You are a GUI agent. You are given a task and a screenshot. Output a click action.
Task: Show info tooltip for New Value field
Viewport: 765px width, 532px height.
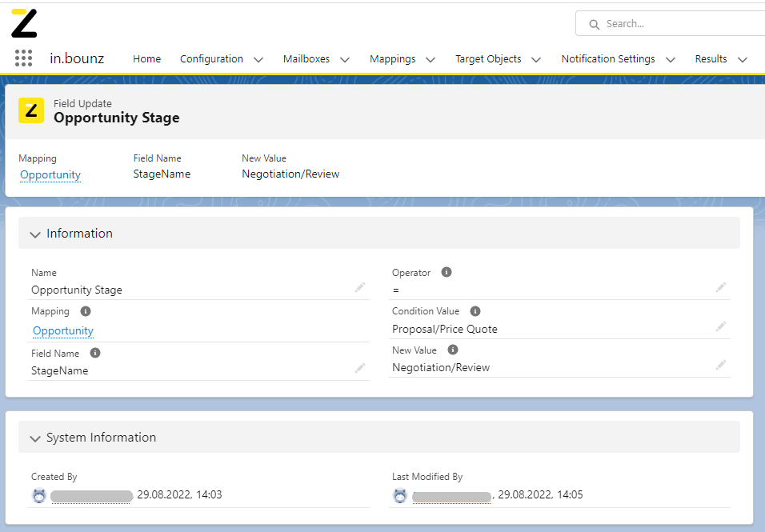[x=452, y=350]
